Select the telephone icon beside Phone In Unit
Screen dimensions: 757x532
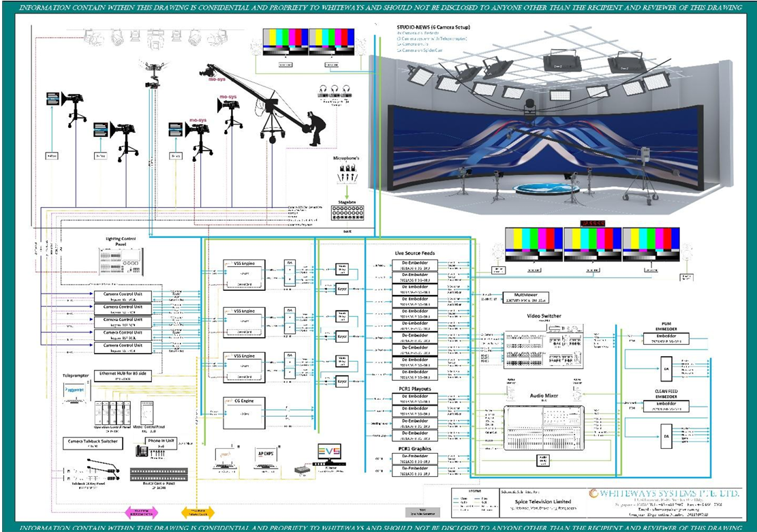[x=142, y=451]
